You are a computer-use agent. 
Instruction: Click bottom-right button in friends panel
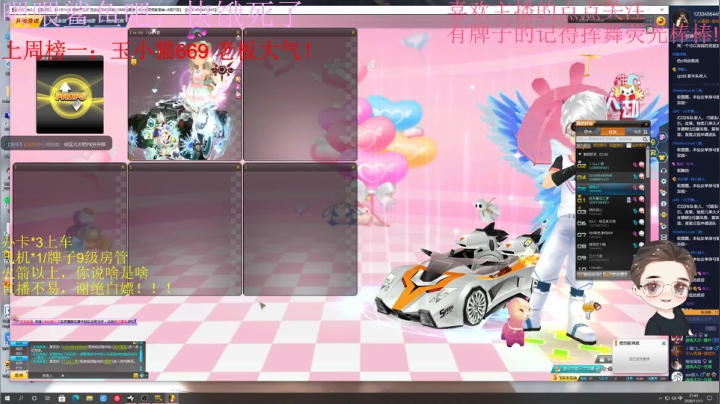coord(617,275)
